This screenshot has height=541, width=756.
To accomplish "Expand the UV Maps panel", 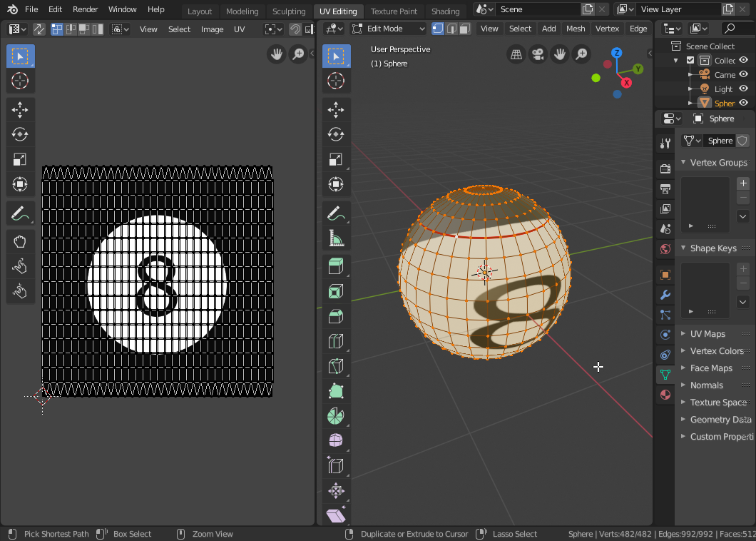I will click(683, 333).
